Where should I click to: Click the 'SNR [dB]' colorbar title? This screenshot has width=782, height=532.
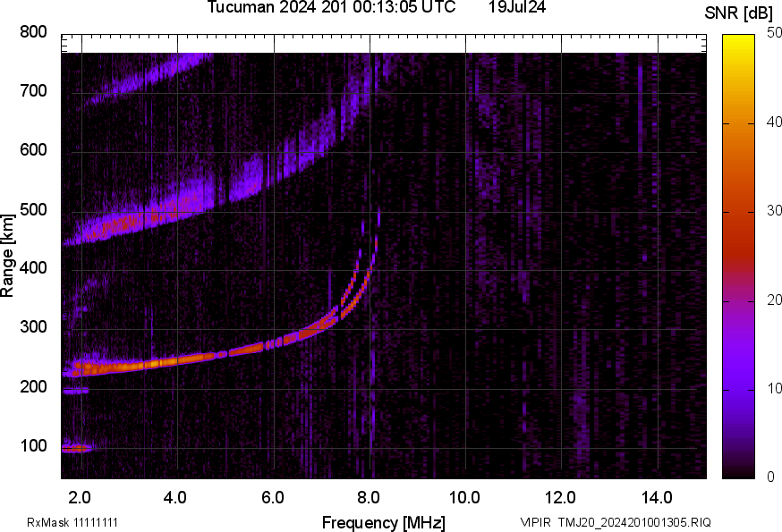coord(738,13)
